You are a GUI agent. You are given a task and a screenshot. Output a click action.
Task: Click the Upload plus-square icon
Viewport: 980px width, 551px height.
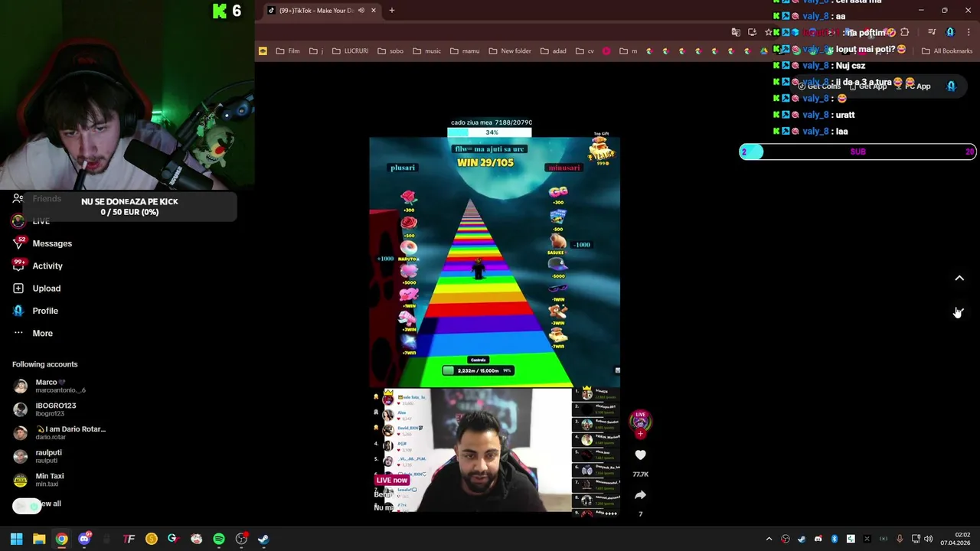18,289
